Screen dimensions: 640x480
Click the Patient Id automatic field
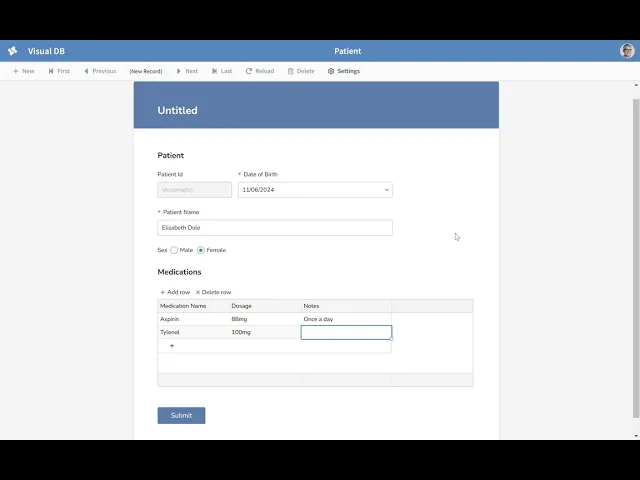pyautogui.click(x=194, y=190)
